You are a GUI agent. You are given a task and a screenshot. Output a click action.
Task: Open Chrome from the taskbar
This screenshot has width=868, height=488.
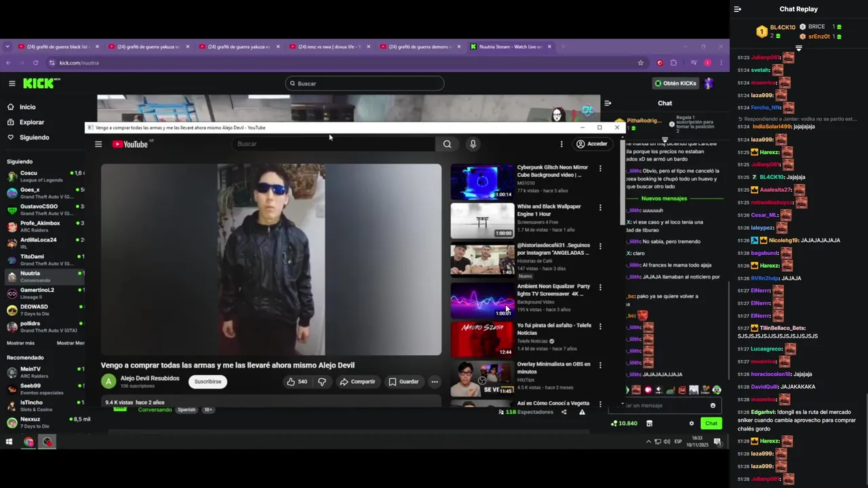pos(28,442)
